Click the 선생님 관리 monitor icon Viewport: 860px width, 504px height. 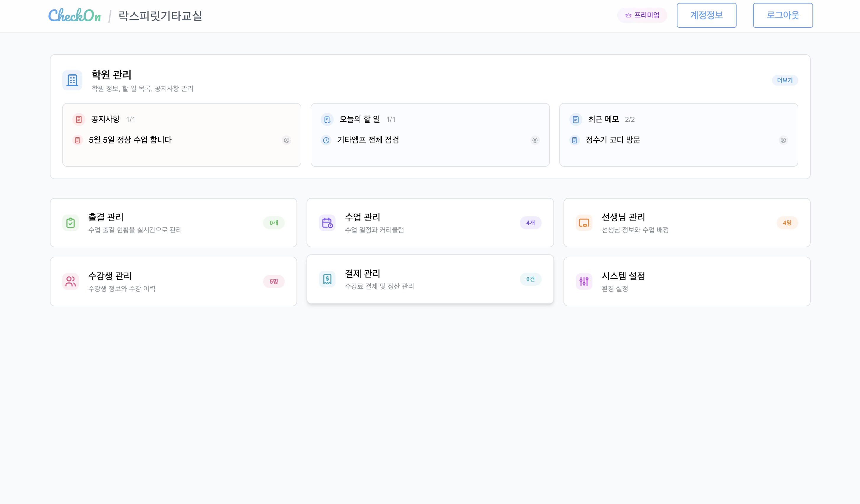coord(584,223)
